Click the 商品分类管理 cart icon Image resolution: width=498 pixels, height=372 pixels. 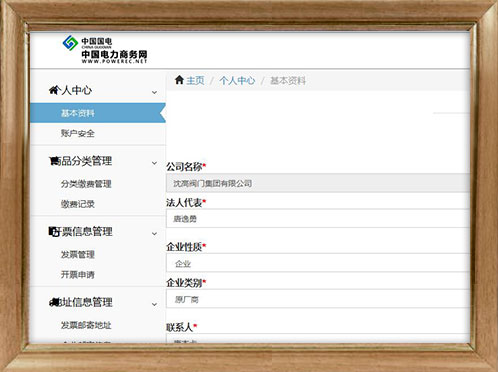(53, 161)
